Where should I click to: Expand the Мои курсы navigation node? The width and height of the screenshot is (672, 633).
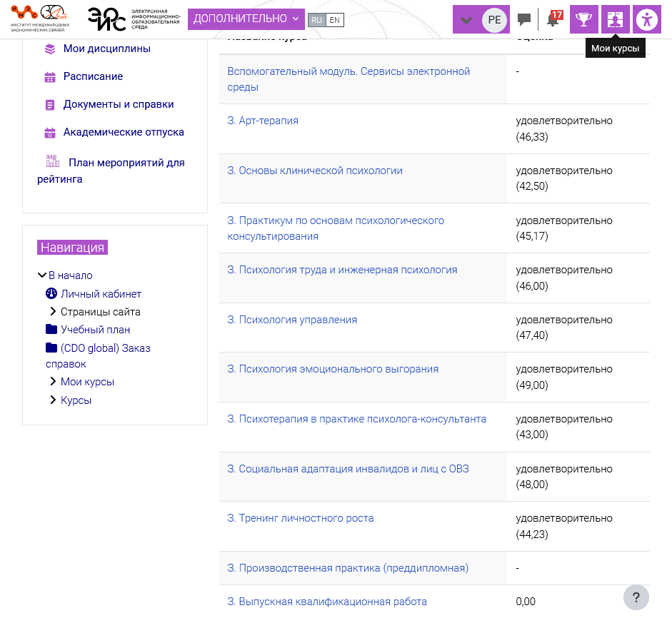tap(53, 382)
